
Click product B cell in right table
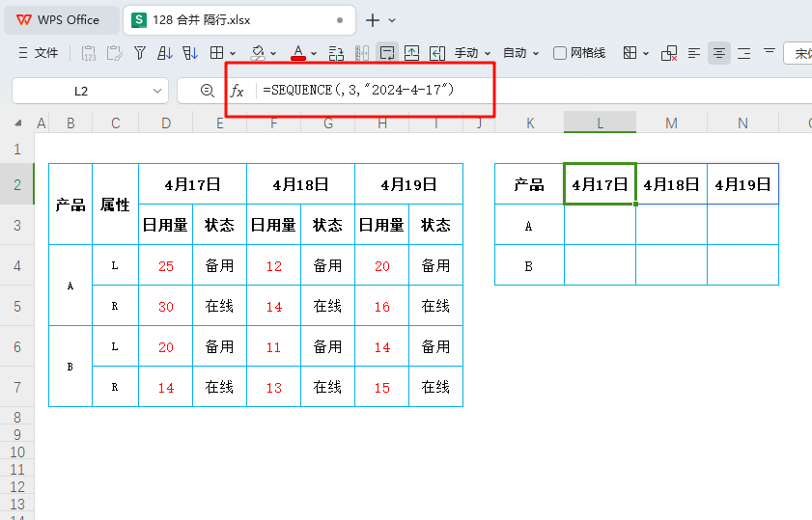(x=529, y=266)
